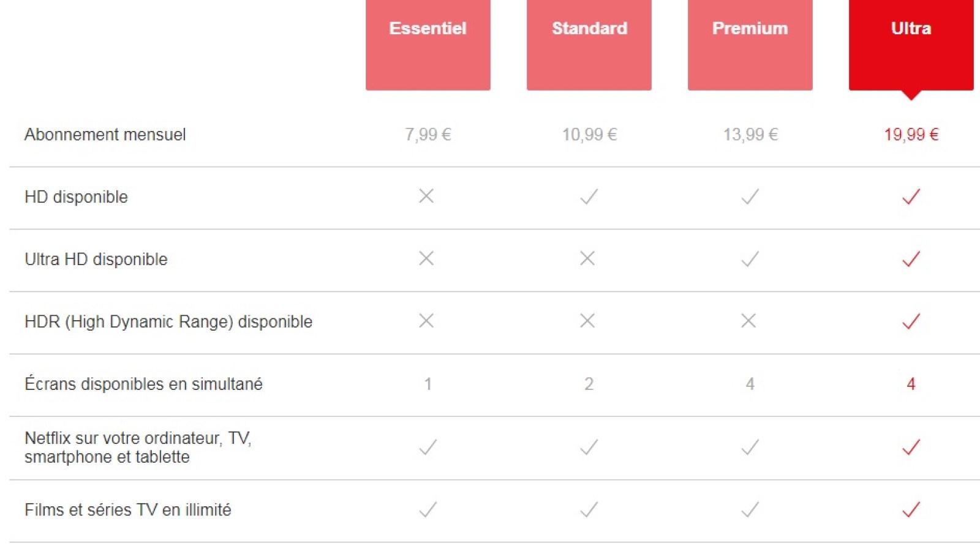Image resolution: width=980 pixels, height=551 pixels.
Task: Click the Ultra simultaneous screens value 4
Action: 911,384
